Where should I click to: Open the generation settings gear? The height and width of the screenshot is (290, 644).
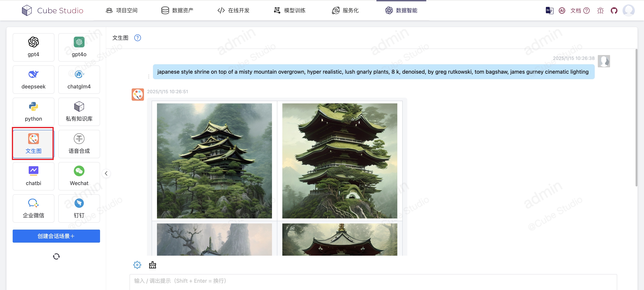click(137, 265)
